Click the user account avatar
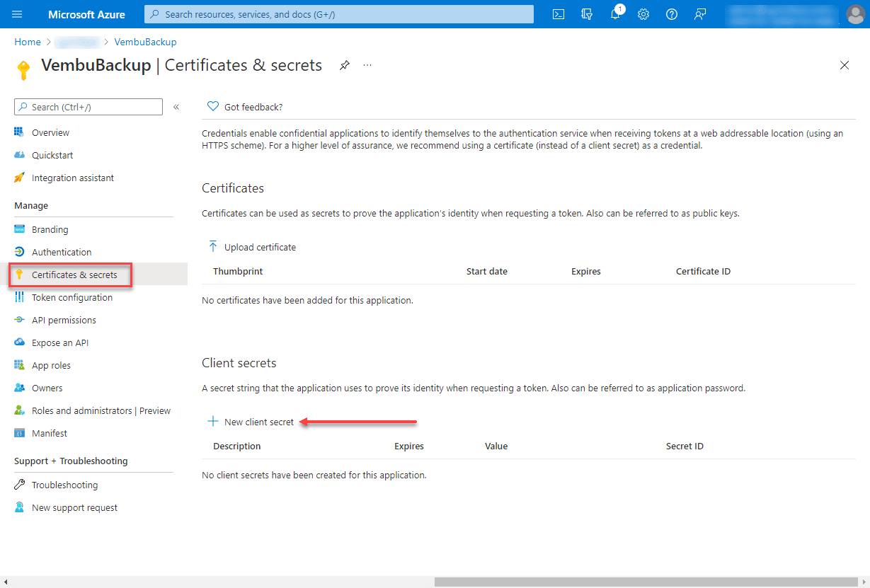The image size is (870, 588). (x=856, y=14)
